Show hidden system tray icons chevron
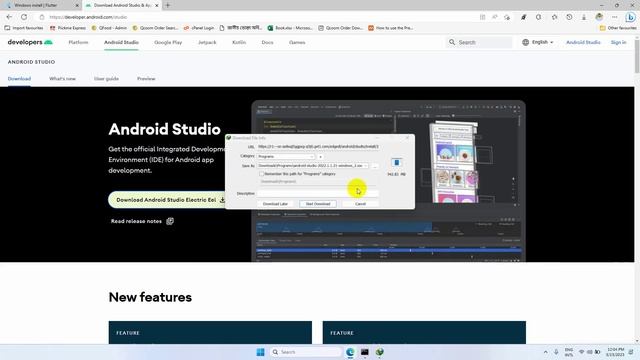The height and width of the screenshot is (360, 640). pyautogui.click(x=545, y=352)
